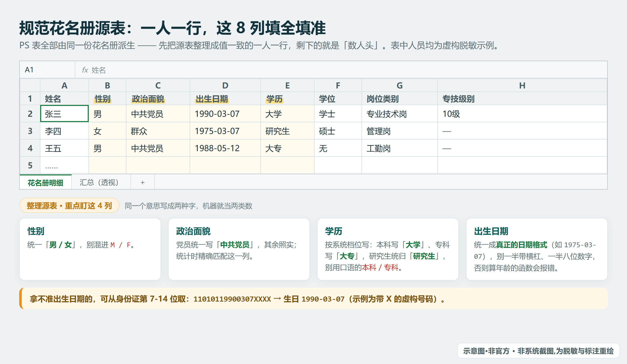Select column E header
Screen dimensions: 627x364
287,85
